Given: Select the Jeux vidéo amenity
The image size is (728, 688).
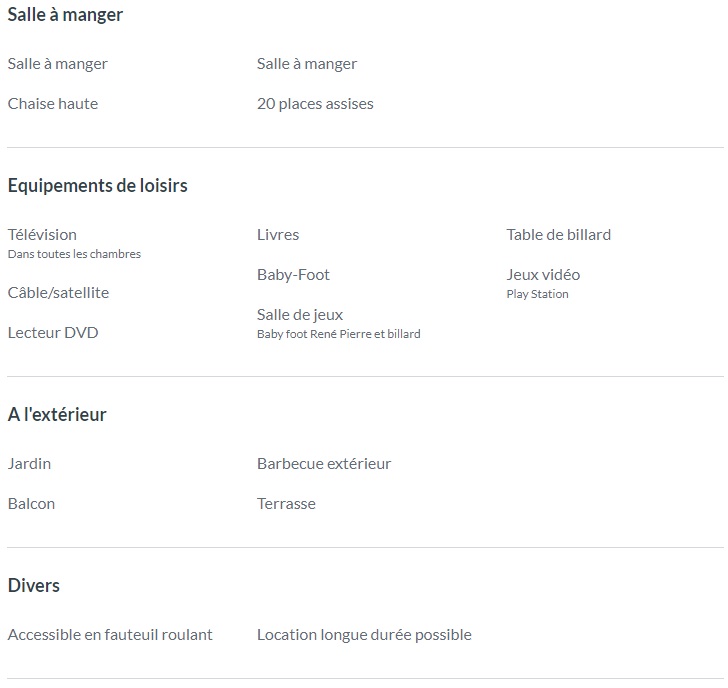Looking at the screenshot, I should point(543,274).
